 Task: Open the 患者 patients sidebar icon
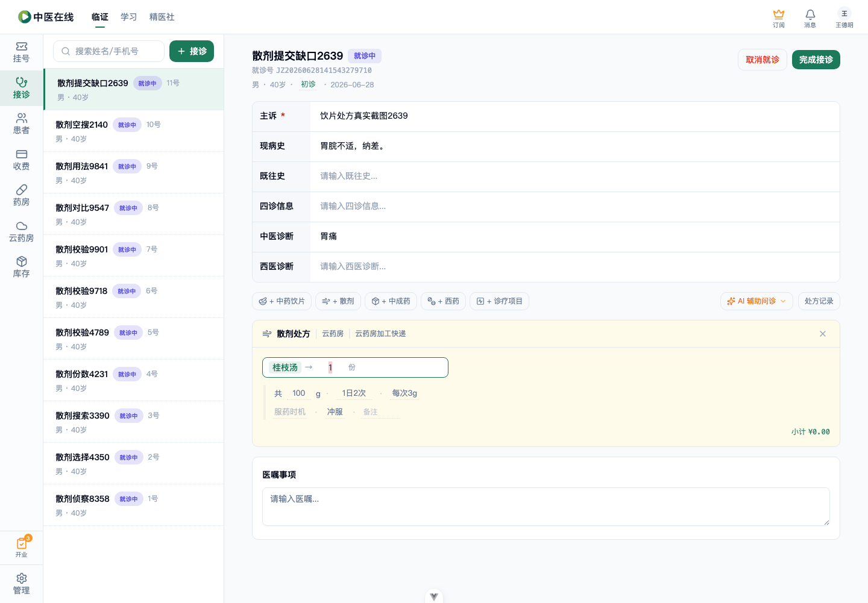[21, 124]
